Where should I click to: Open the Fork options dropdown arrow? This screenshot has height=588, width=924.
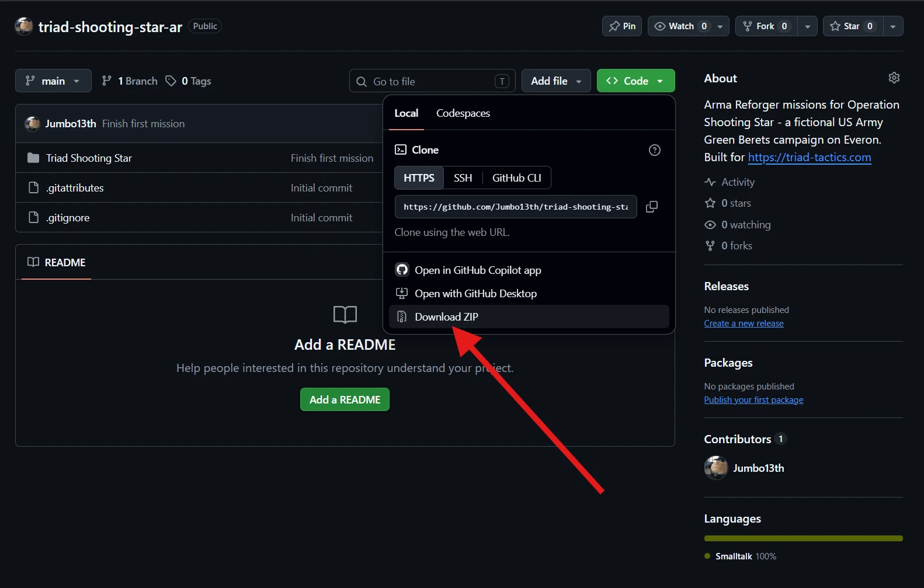807,26
